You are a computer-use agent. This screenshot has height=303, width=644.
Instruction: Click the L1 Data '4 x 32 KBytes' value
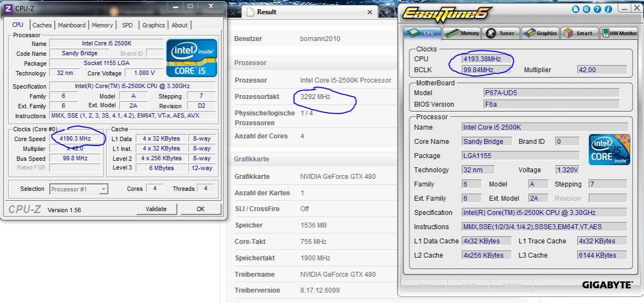pos(161,138)
